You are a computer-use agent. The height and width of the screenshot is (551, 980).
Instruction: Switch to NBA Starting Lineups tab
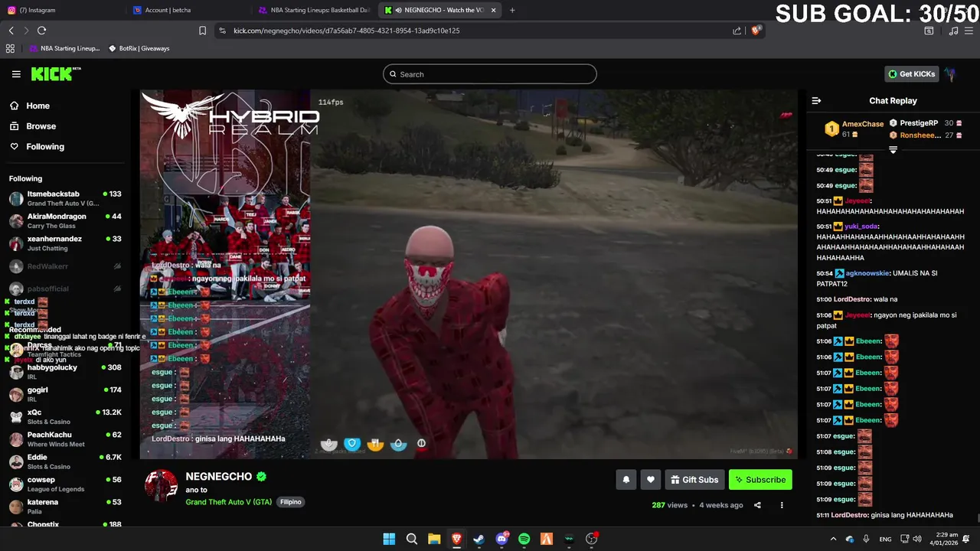pyautogui.click(x=314, y=10)
